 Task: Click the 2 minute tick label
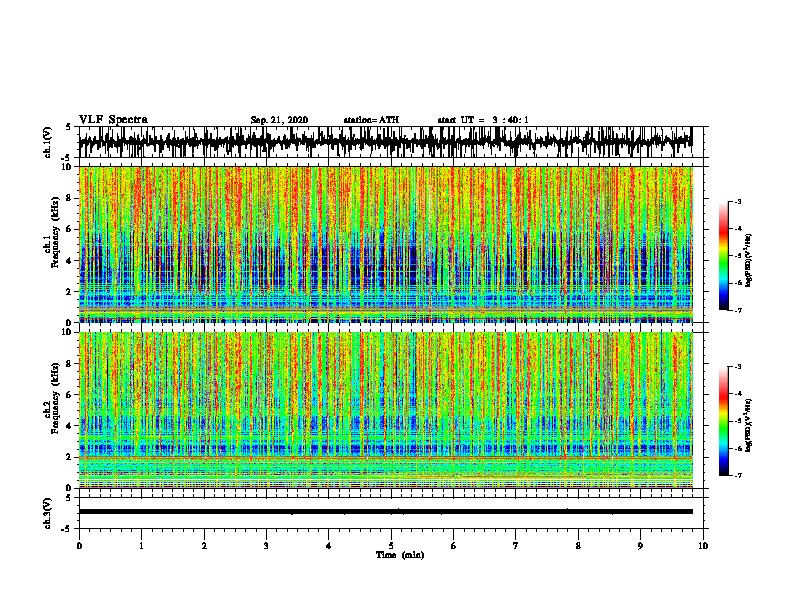pos(204,546)
